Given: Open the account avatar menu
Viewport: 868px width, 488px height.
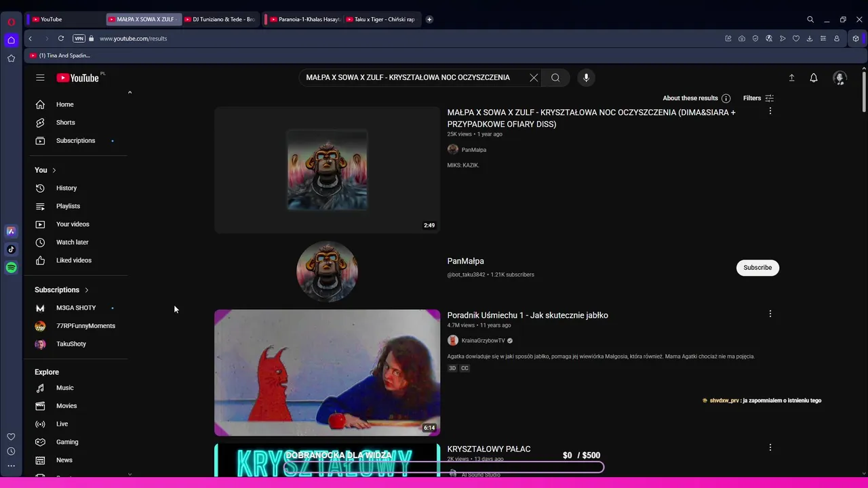Looking at the screenshot, I should pyautogui.click(x=840, y=78).
